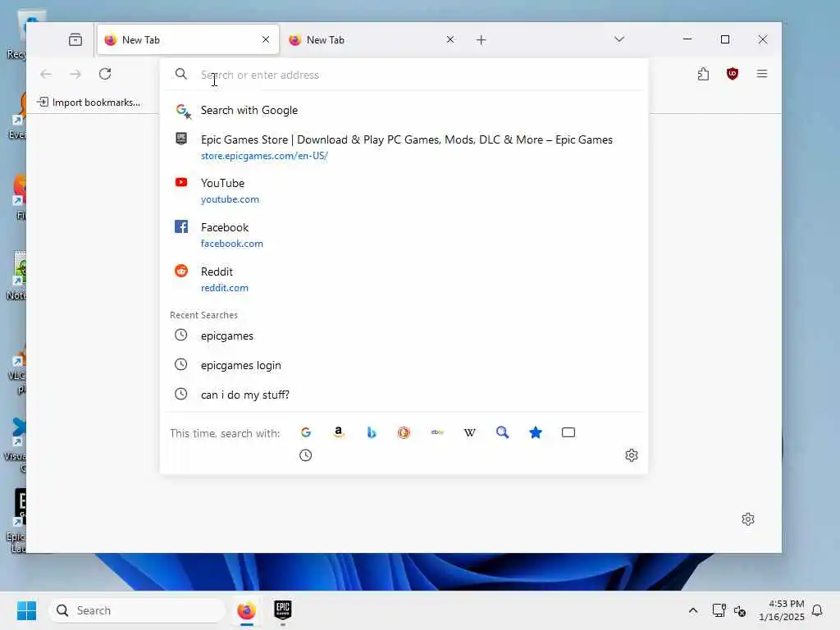This screenshot has width=840, height=630.
Task: Open uBlock Origin shield icon
Action: click(733, 74)
